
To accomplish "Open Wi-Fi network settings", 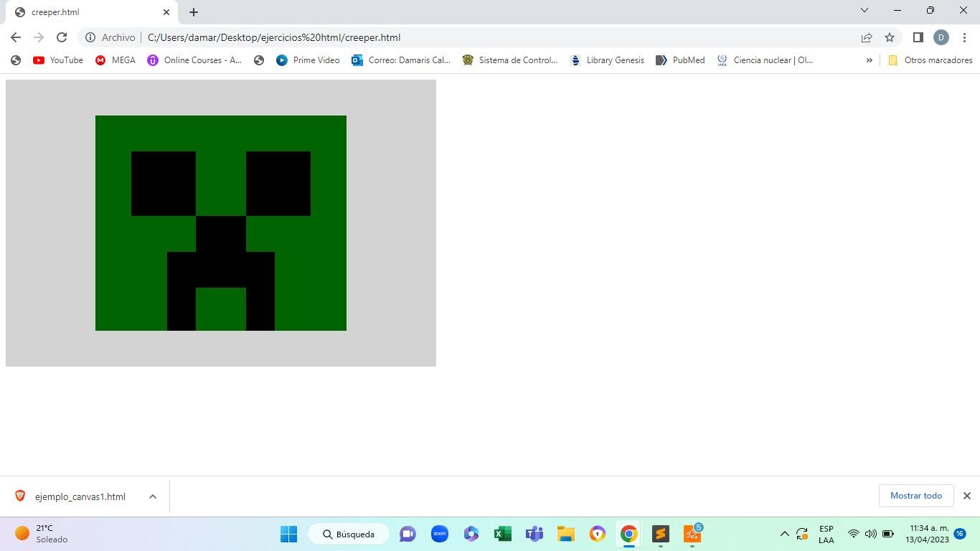I will [x=854, y=534].
